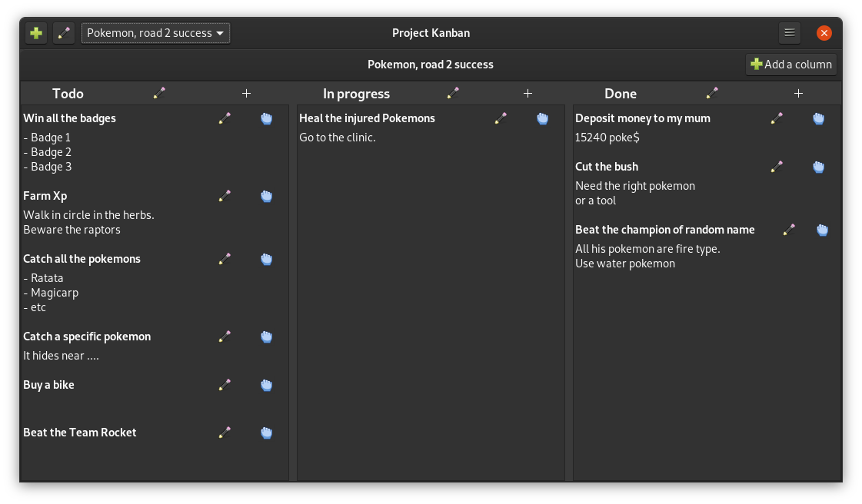Edit the 'Cut the bush' card

tap(777, 167)
